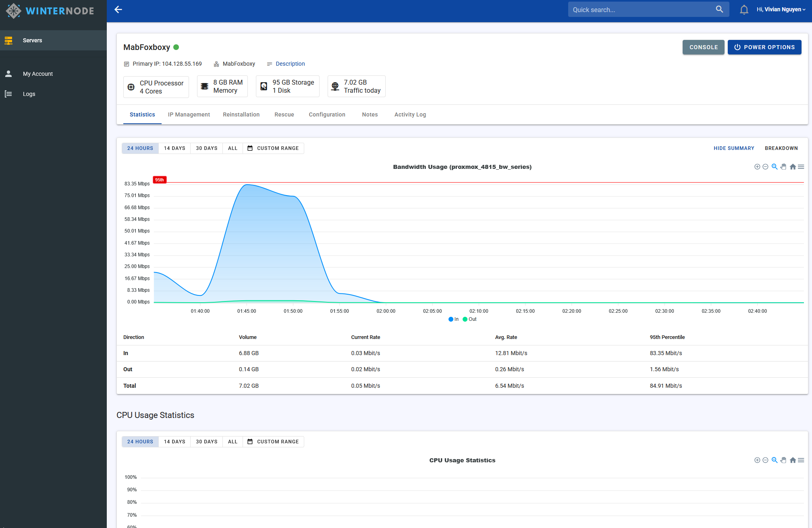The height and width of the screenshot is (528, 812).
Task: Zoom in on bandwidth chart
Action: pos(757,167)
